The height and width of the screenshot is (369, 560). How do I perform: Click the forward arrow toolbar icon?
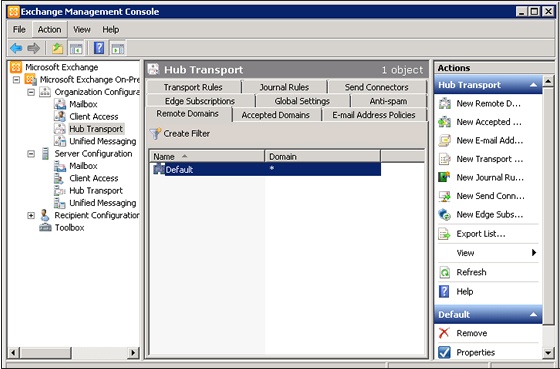[34, 48]
